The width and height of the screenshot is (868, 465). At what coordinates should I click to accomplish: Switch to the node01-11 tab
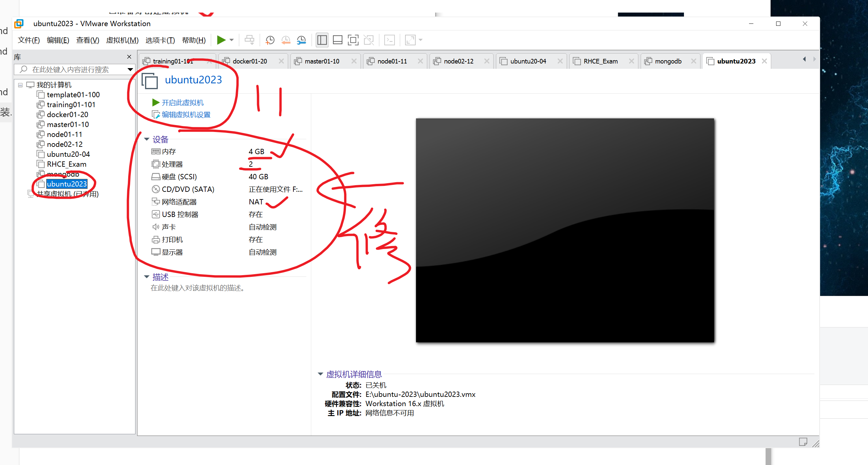(x=392, y=61)
